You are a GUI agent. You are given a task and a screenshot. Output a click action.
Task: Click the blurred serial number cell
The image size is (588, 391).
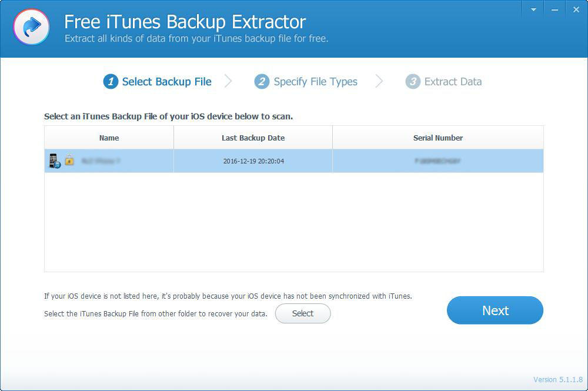coord(437,161)
